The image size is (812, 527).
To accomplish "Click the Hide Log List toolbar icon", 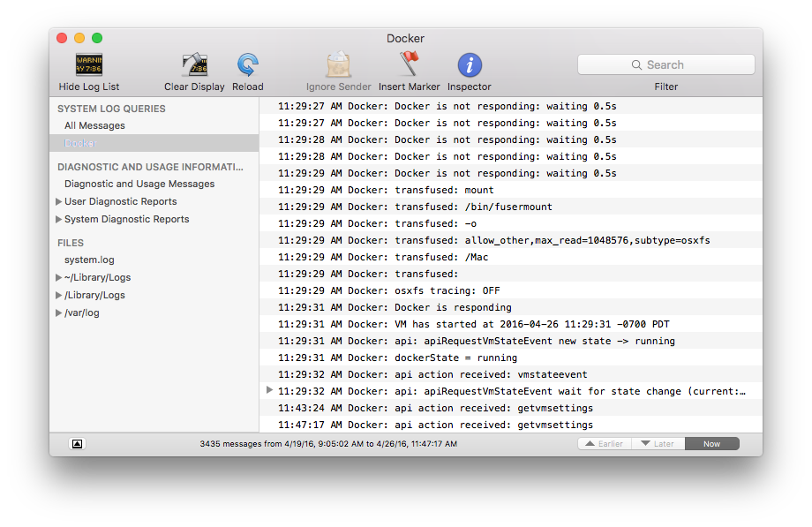I will (x=88, y=66).
